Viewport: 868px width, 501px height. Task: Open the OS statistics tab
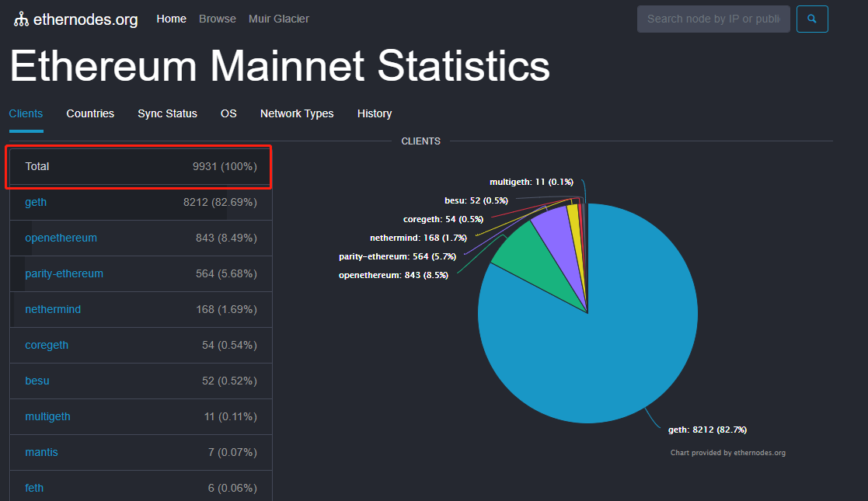click(228, 113)
